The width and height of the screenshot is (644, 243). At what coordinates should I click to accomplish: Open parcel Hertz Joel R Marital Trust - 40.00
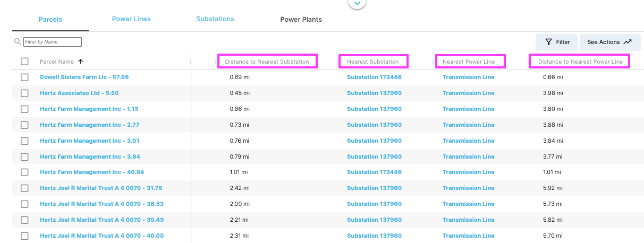pos(101,236)
